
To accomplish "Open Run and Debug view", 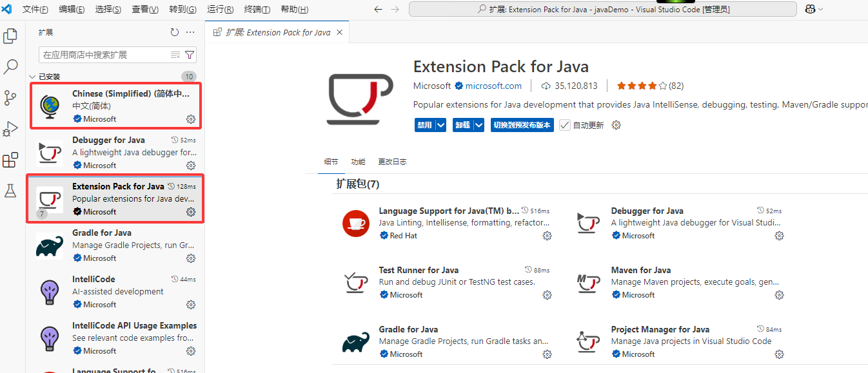I will [x=10, y=129].
